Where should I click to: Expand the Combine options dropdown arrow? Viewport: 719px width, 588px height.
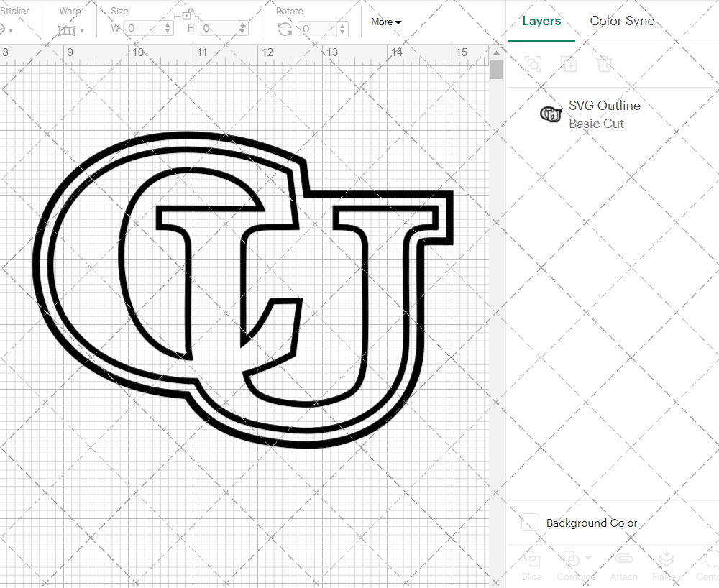click(590, 557)
